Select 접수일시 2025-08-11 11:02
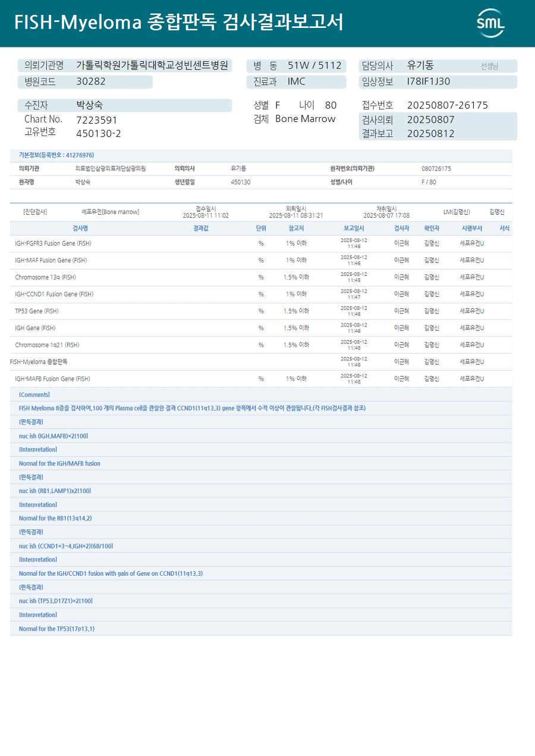The height and width of the screenshot is (756, 535). click(206, 212)
